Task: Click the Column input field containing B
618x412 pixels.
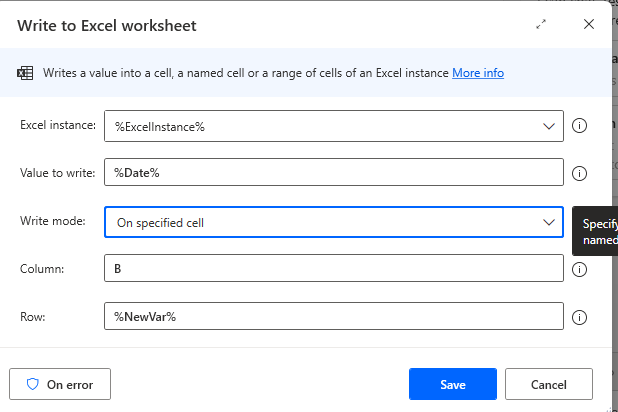Action: [333, 269]
